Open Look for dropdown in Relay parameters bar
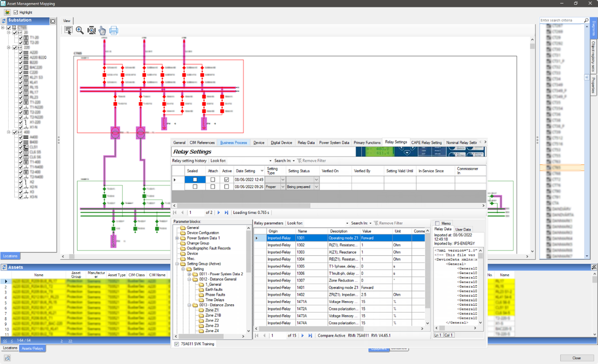This screenshot has width=598, height=364. (347, 223)
